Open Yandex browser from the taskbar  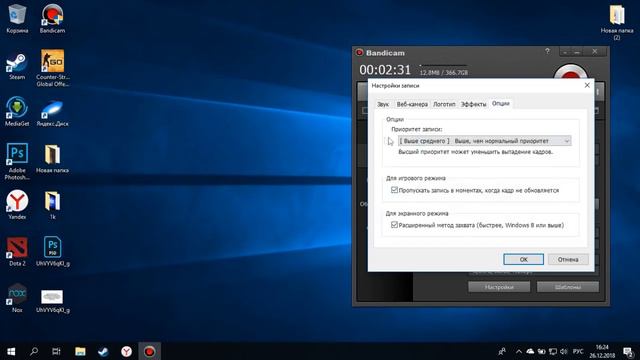(127, 351)
